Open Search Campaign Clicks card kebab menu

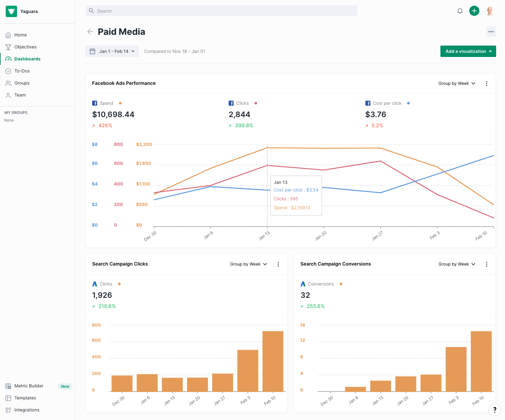click(278, 264)
